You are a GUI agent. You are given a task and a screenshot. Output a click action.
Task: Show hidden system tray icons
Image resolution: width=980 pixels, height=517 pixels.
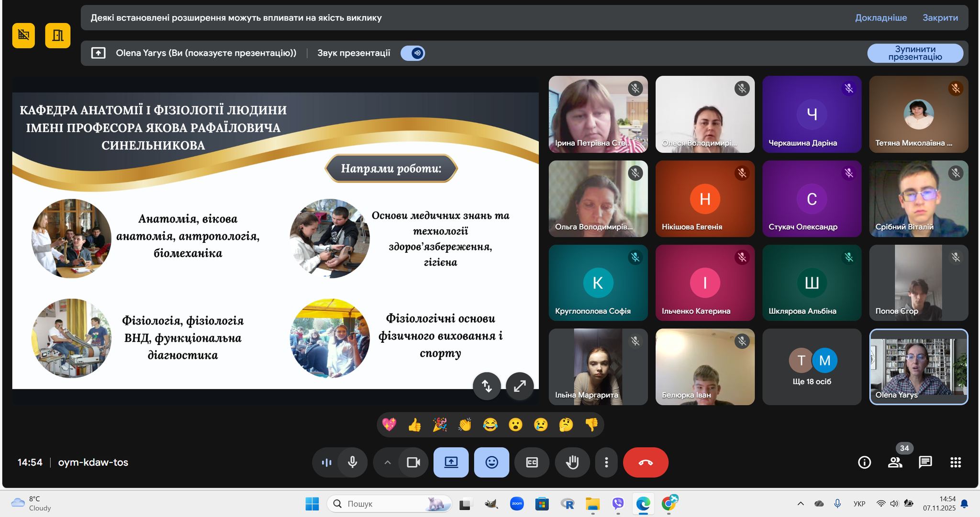801,504
